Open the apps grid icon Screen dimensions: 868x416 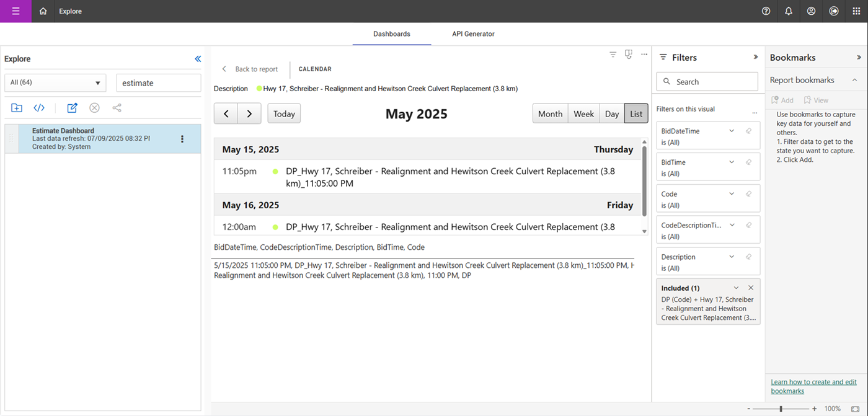click(856, 11)
